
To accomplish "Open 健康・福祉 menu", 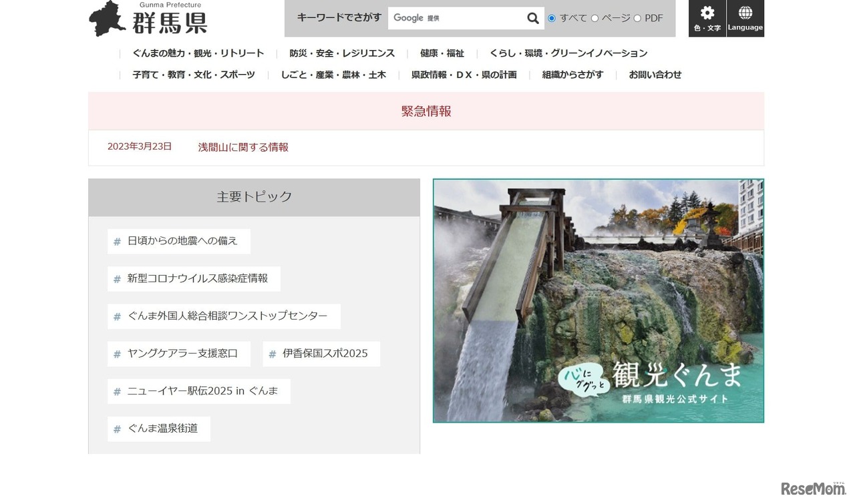I will coord(442,53).
